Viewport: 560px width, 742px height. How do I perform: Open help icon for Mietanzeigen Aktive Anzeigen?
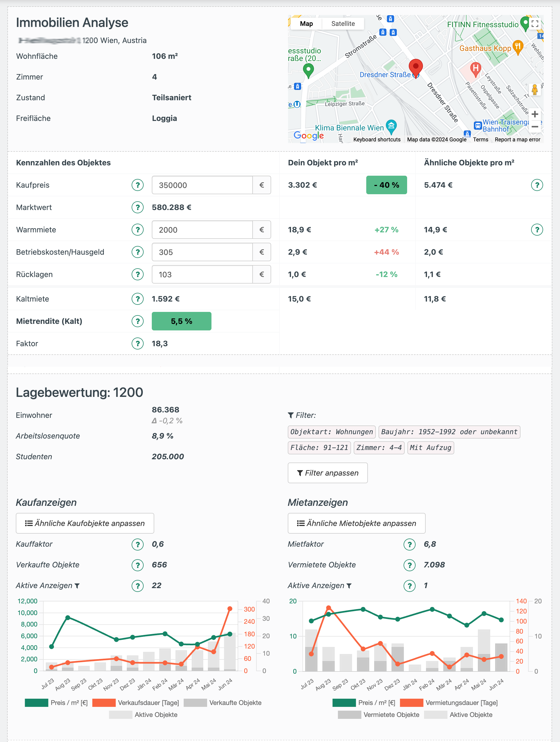click(409, 586)
